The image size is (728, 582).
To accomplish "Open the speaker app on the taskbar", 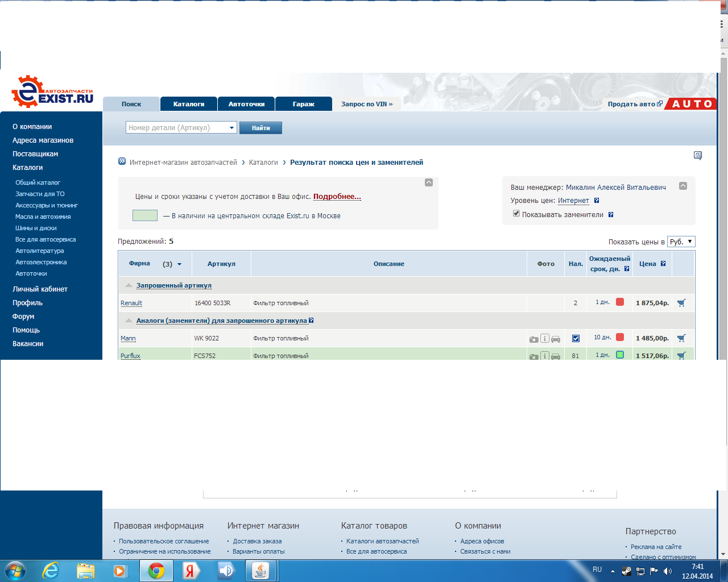I will point(226,571).
